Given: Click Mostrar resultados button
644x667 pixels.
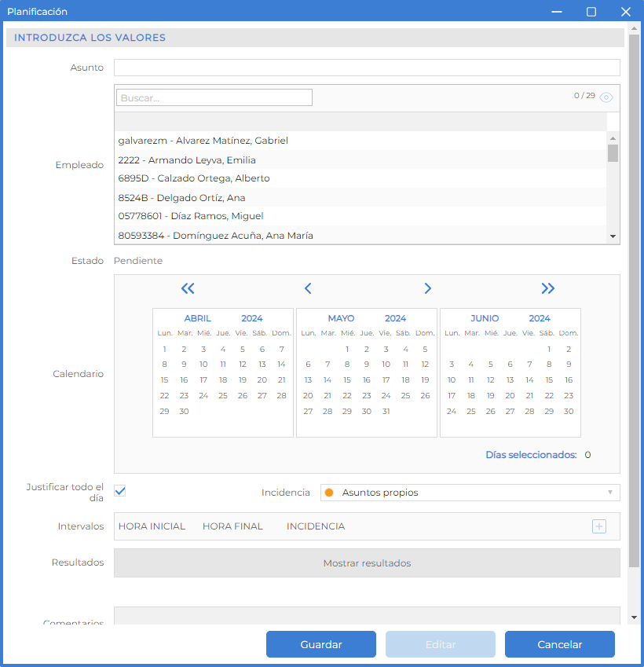Looking at the screenshot, I should point(367,563).
